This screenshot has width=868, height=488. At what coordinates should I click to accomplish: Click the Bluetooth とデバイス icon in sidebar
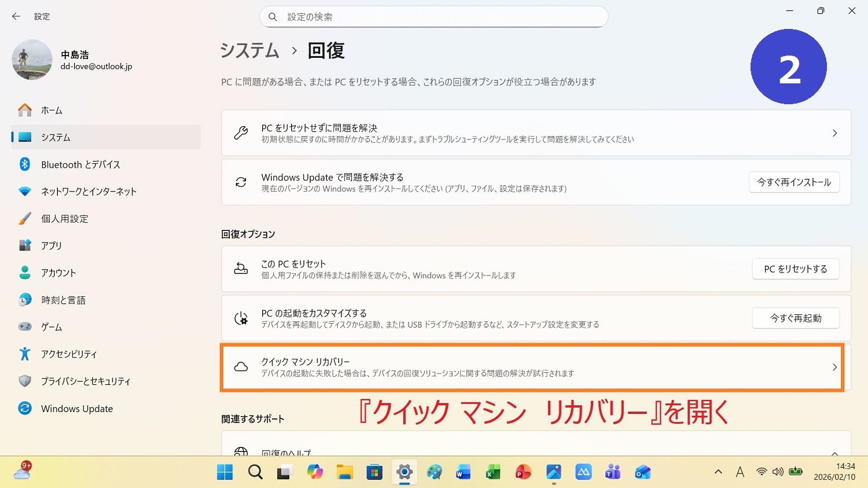point(25,164)
